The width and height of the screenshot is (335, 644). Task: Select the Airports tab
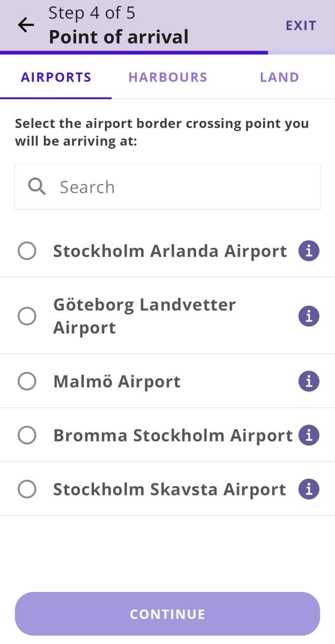tap(56, 77)
